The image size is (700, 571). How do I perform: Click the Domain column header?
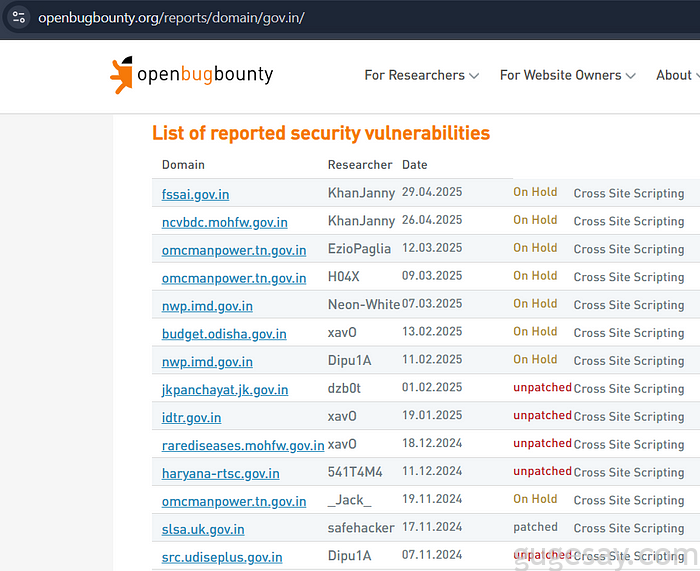[x=183, y=165]
